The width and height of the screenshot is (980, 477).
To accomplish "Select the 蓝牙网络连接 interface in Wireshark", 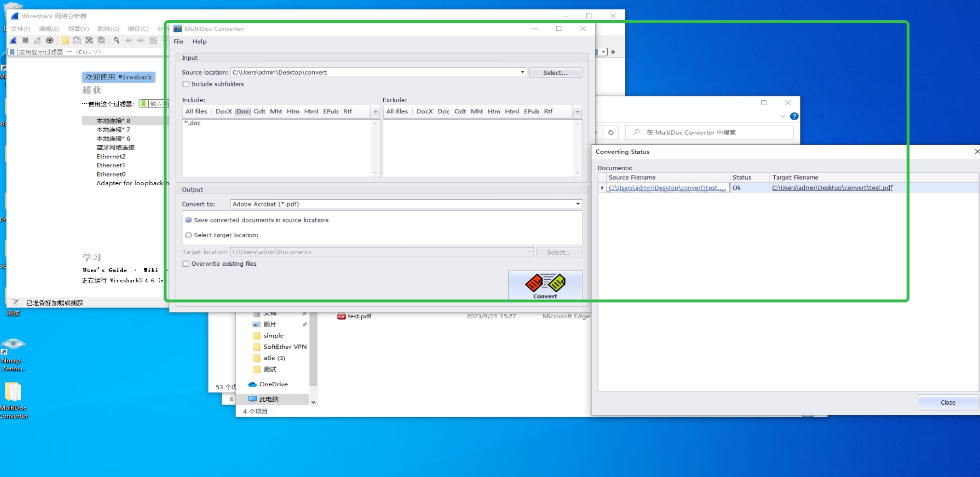I will [x=115, y=148].
